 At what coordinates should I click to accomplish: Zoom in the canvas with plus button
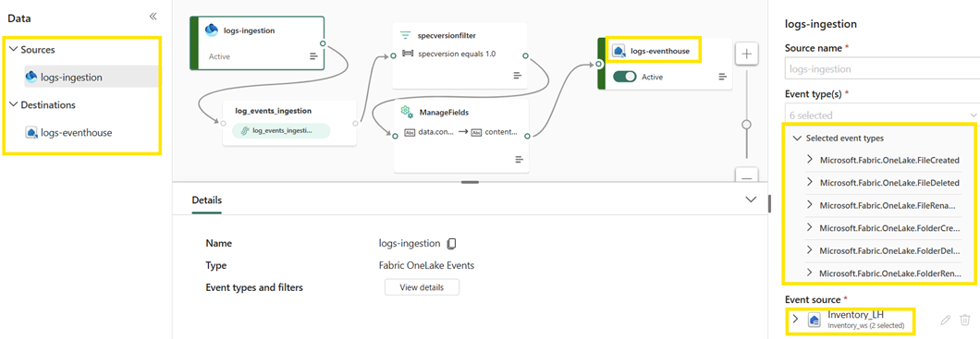[x=745, y=54]
